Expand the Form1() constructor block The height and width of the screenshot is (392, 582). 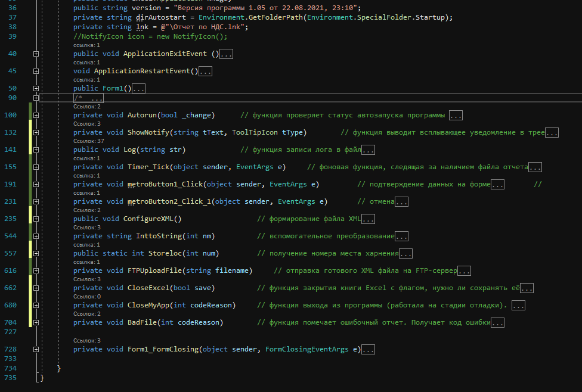pos(36,88)
